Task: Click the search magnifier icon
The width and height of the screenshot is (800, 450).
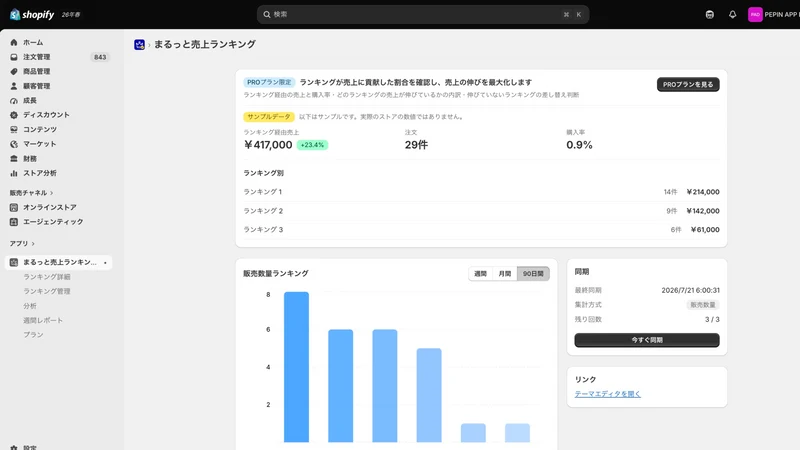Action: coord(266,14)
